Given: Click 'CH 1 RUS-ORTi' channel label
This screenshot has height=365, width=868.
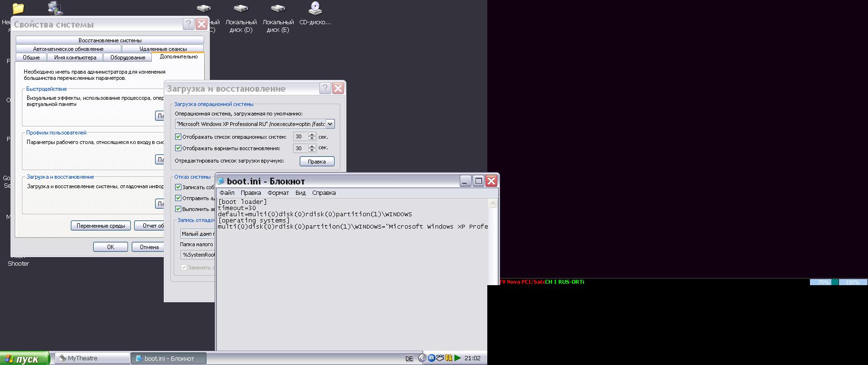Looking at the screenshot, I should point(564,282).
